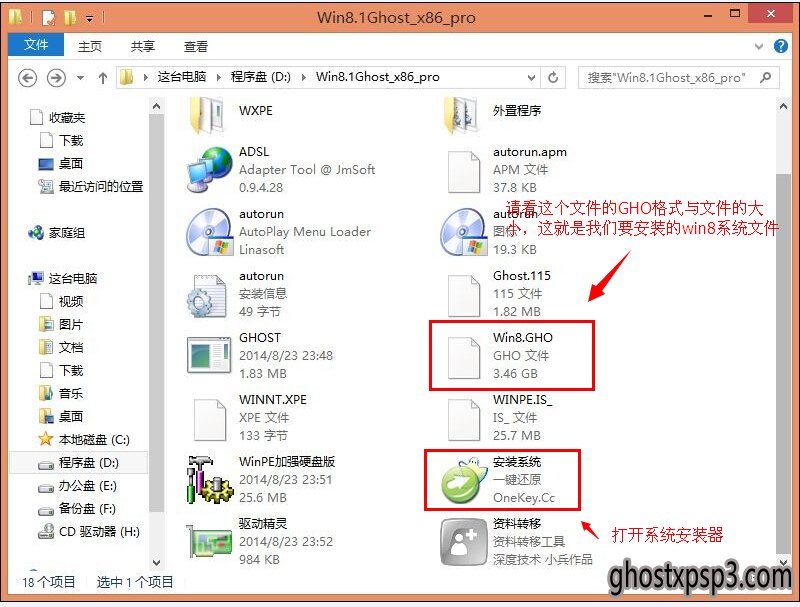Open the 共享 ribbon tab
This screenshot has width=800, height=607.
pos(142,46)
